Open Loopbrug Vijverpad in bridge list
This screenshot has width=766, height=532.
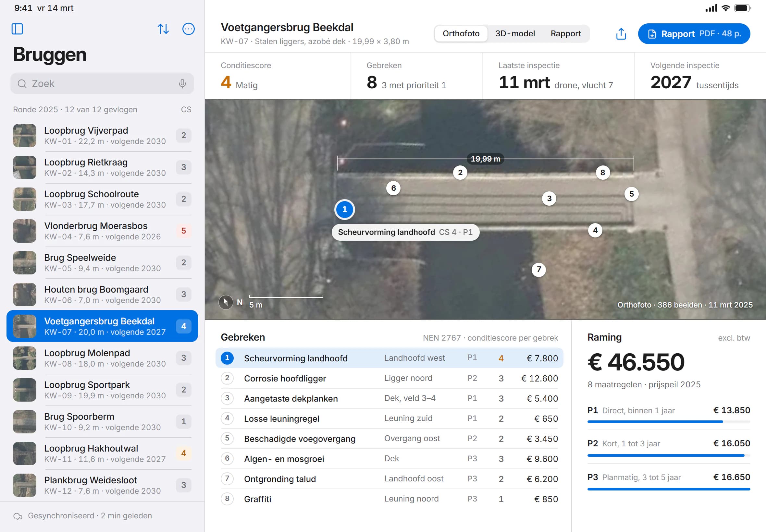(x=102, y=136)
